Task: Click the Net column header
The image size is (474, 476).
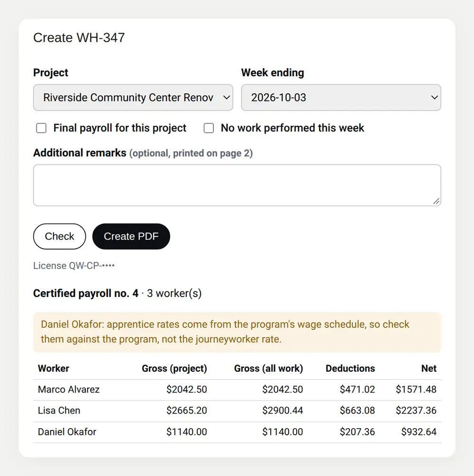Action: (428, 368)
